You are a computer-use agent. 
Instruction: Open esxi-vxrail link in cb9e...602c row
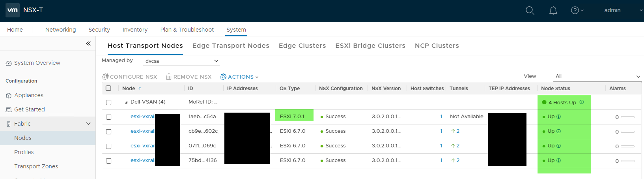[143, 131]
